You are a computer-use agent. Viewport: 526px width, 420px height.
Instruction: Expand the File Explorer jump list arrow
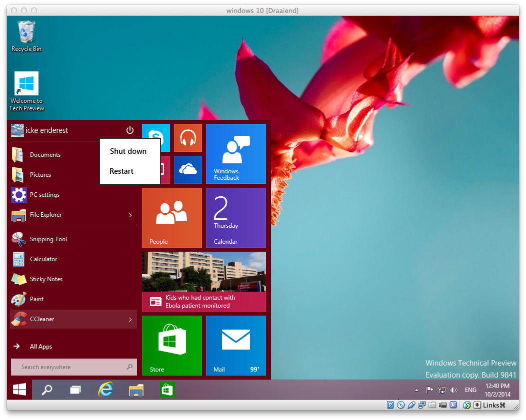click(130, 215)
